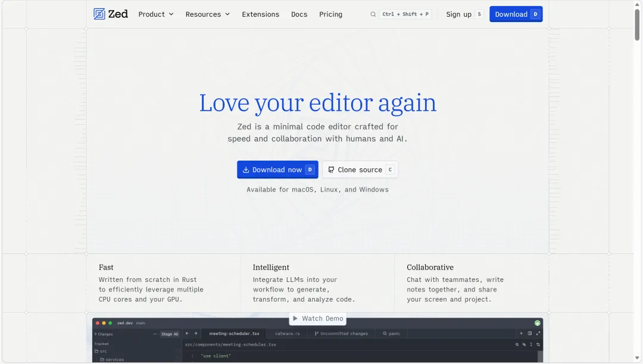643x364 pixels.
Task: Click the Love your editor again headline
Action: (x=318, y=102)
